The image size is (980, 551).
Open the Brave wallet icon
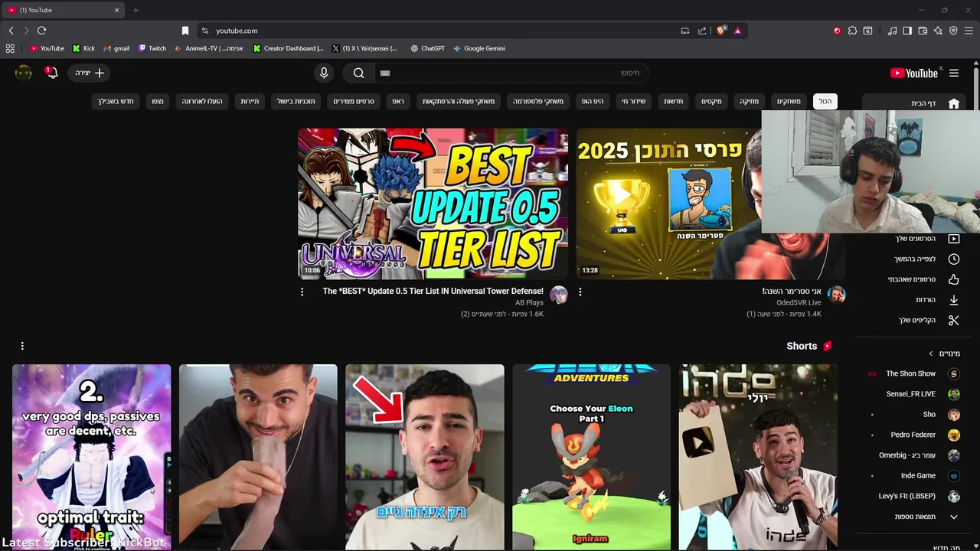[923, 31]
